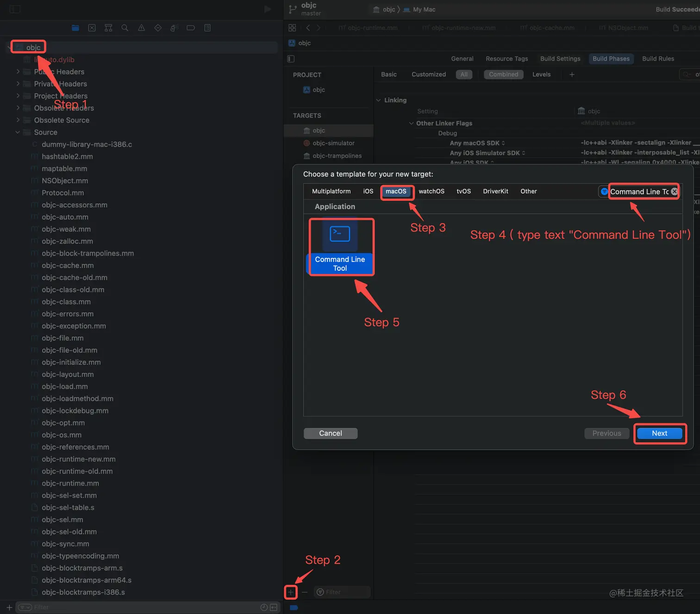Switch to the General tab
700x614 pixels.
462,59
